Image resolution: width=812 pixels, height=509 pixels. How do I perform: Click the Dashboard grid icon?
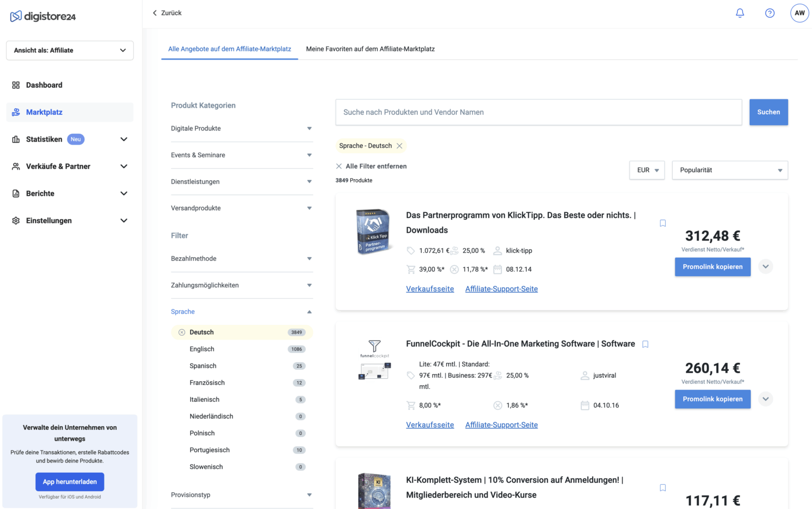(16, 85)
